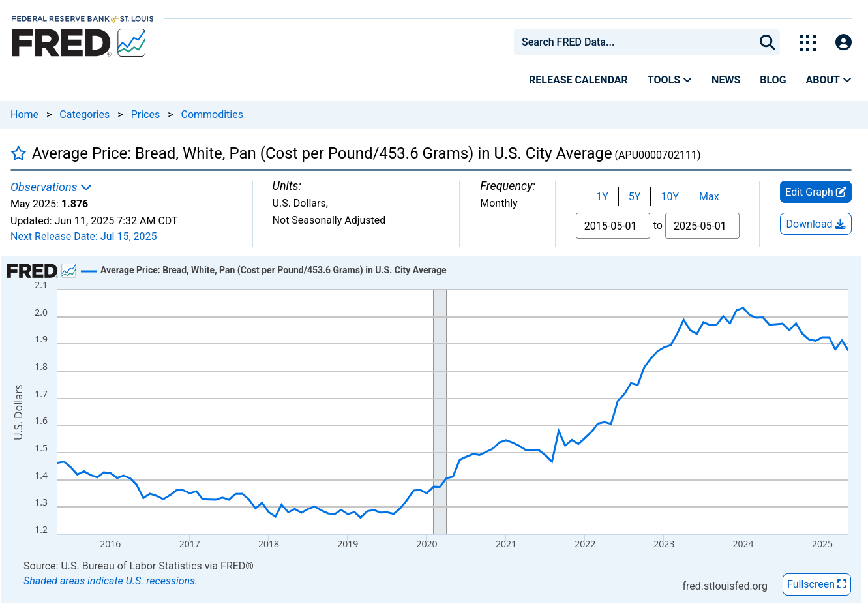Click the May 2025: 1.876 observation value
Viewport: 868px width, 606px height.
tap(50, 204)
